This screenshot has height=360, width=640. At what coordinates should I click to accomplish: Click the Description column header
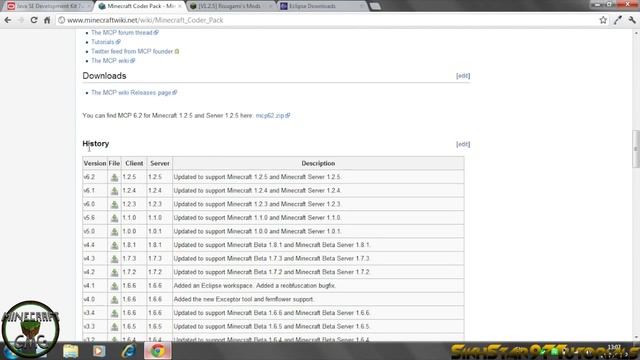tap(318, 163)
